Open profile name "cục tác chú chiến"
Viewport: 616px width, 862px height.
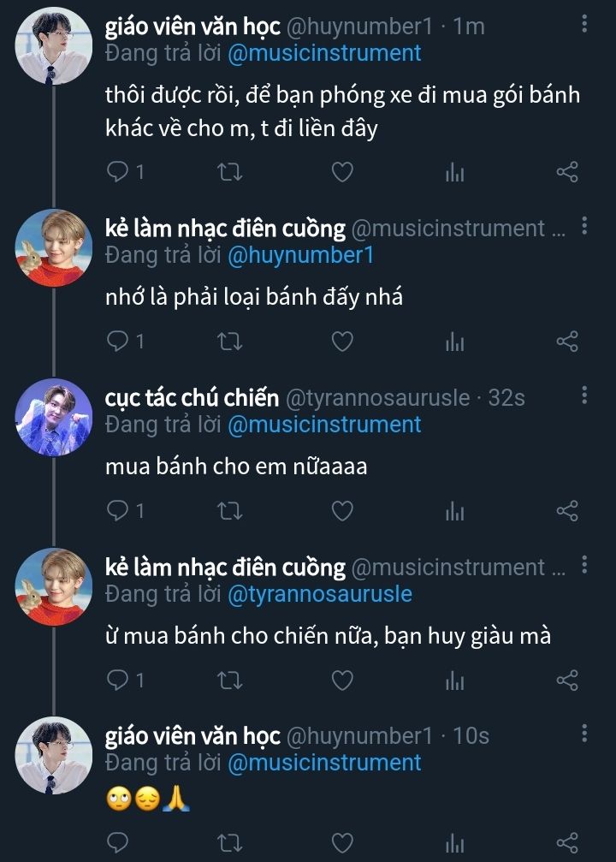click(192, 397)
